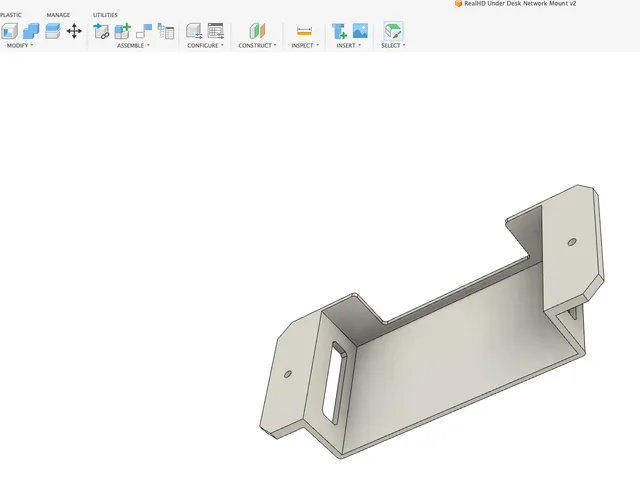The image size is (640, 480).
Task: Select the Joint tool icon
Action: click(144, 31)
